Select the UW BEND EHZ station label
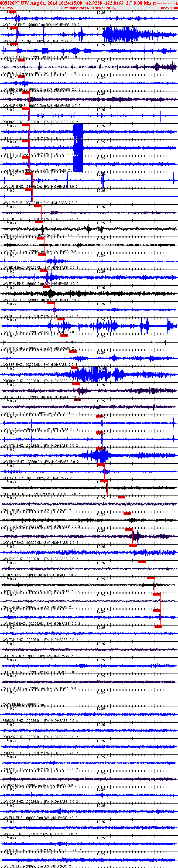Image resolution: width=178 pixels, height=868 pixels. coord(42,90)
